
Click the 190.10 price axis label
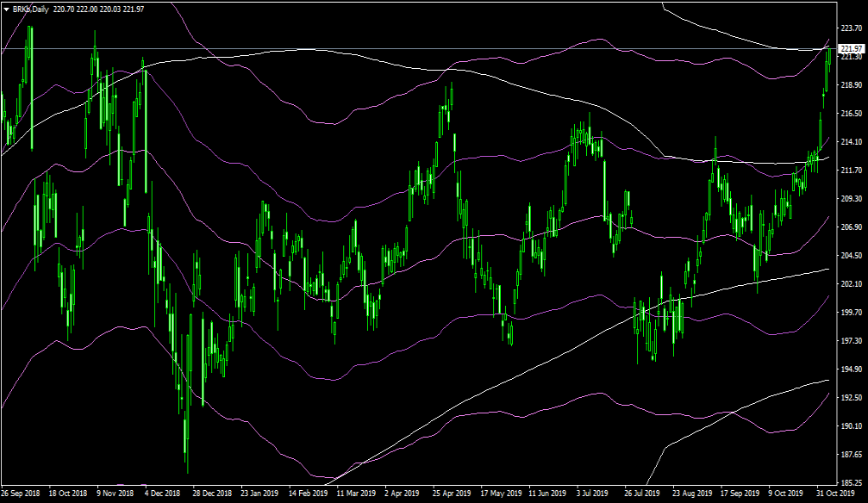click(x=852, y=426)
